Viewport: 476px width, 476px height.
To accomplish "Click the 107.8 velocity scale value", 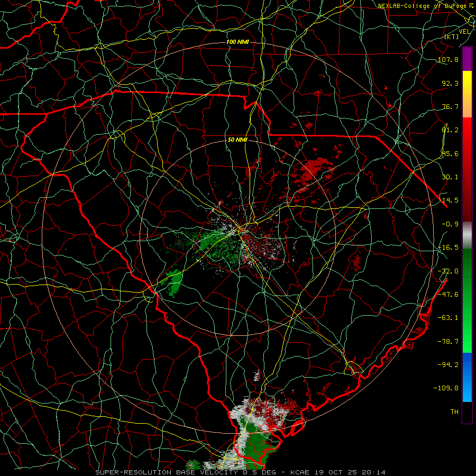I will [448, 59].
